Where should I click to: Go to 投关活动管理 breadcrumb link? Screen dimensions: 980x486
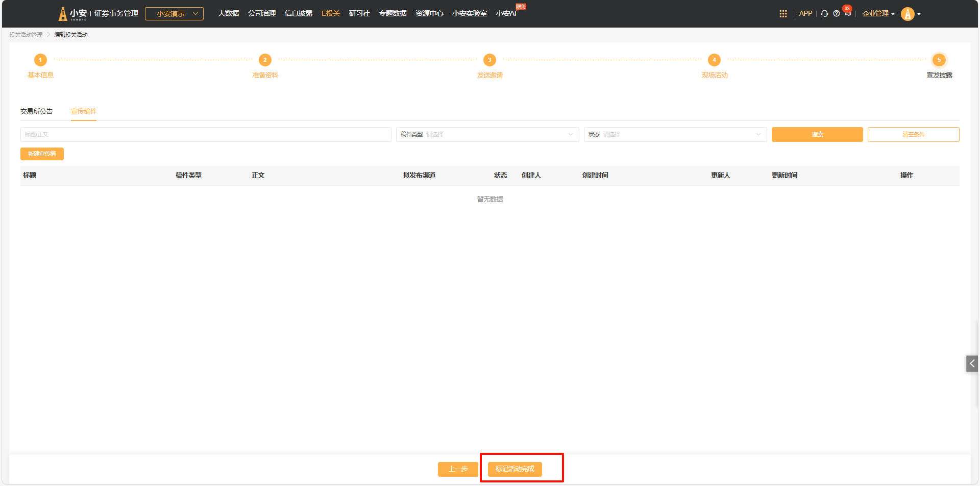26,35
